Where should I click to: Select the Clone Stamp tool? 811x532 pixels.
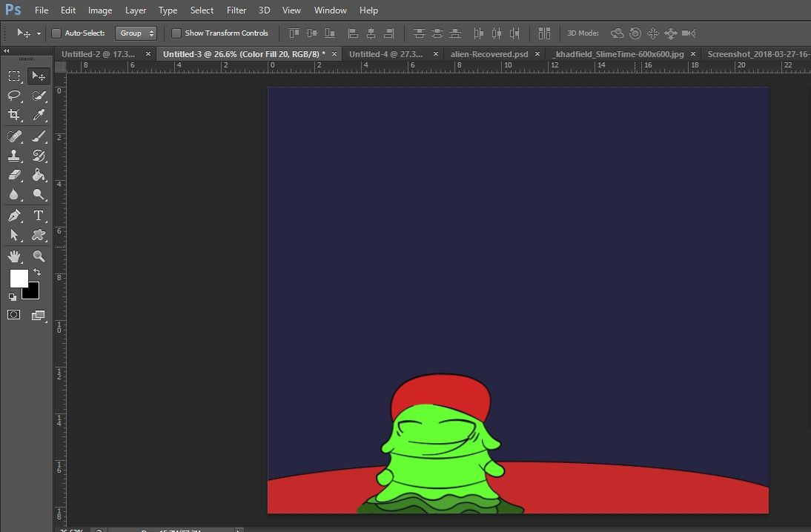(x=14, y=156)
